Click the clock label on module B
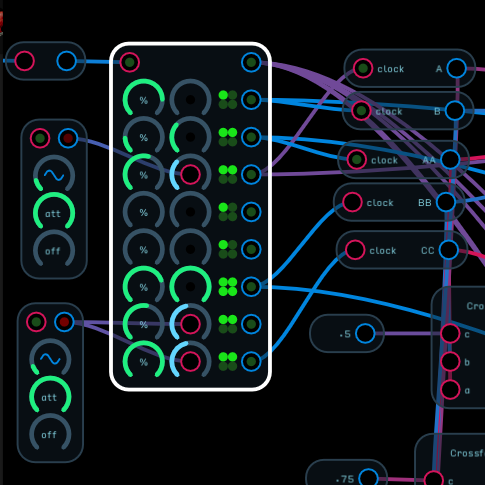485x485 pixels. pyautogui.click(x=389, y=111)
